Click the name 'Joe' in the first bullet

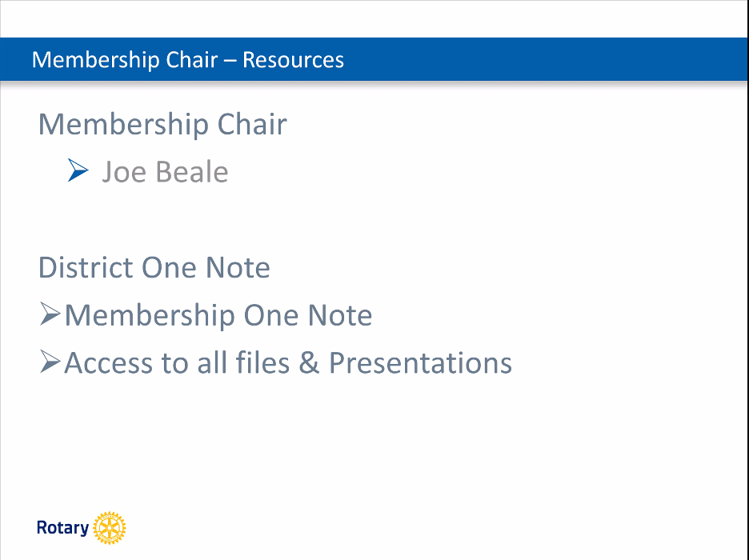click(x=124, y=172)
